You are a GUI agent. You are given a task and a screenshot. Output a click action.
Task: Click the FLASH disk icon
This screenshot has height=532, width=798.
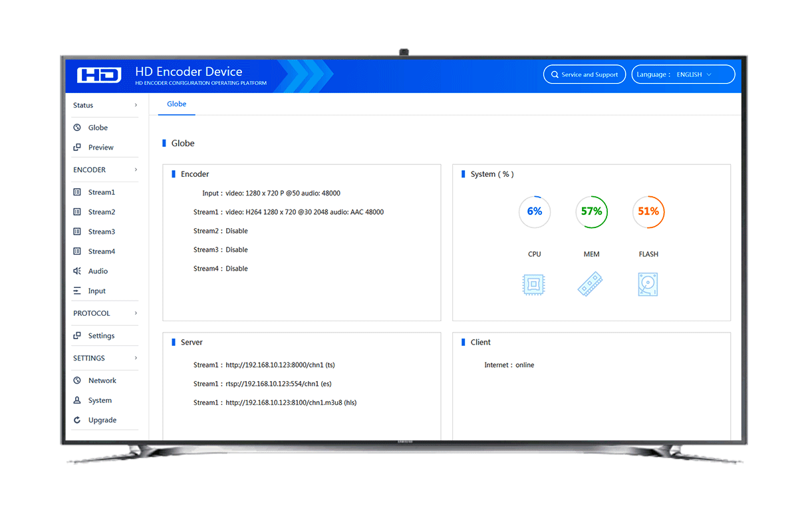pos(648,284)
